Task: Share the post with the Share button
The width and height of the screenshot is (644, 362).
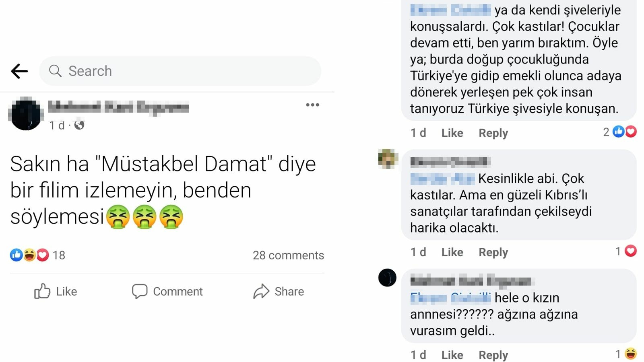Action: (279, 291)
